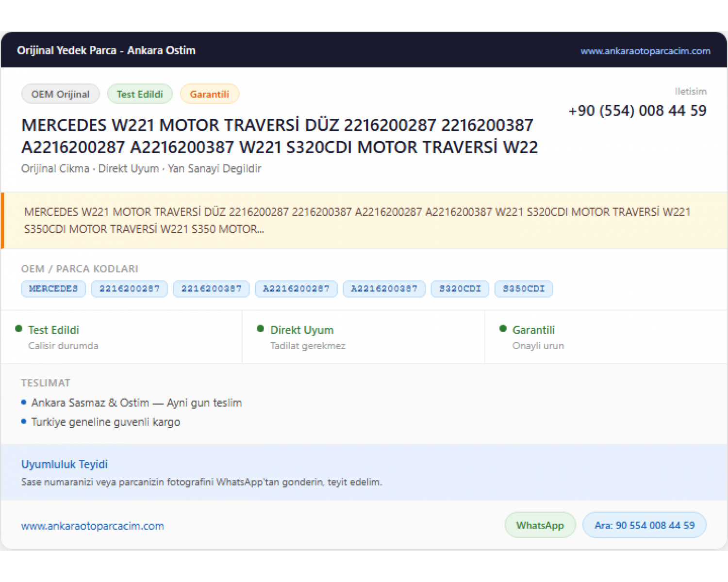This screenshot has height=582, width=728.
Task: Click the product title MERCEDES W221 MOTOR TRAVERSİ
Action: [280, 136]
